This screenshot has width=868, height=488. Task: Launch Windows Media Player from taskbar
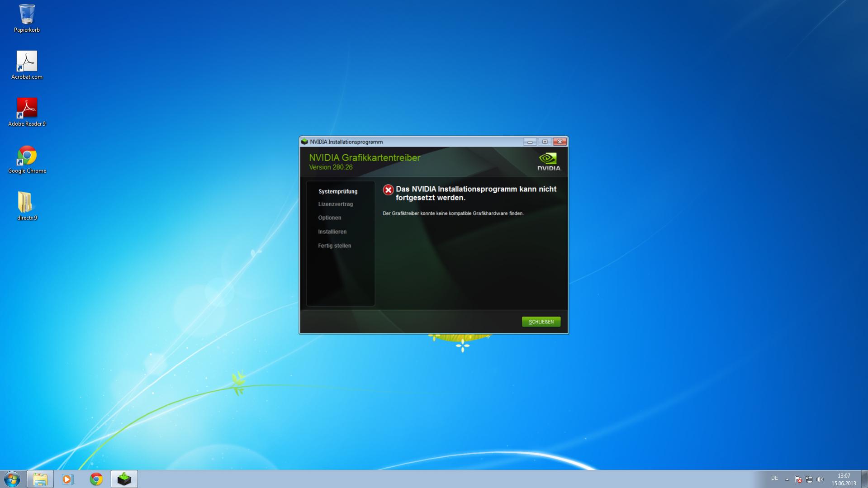68,479
